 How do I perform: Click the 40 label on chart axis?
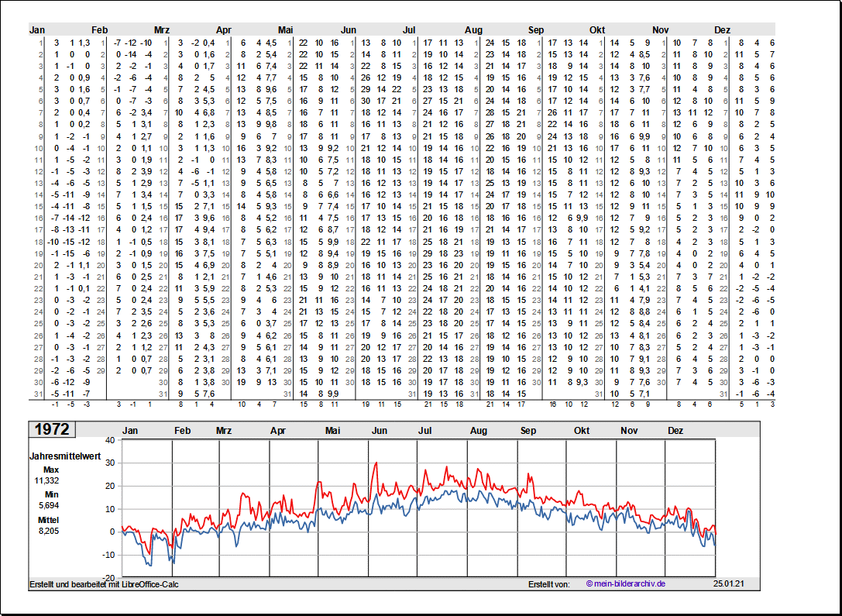click(x=109, y=440)
